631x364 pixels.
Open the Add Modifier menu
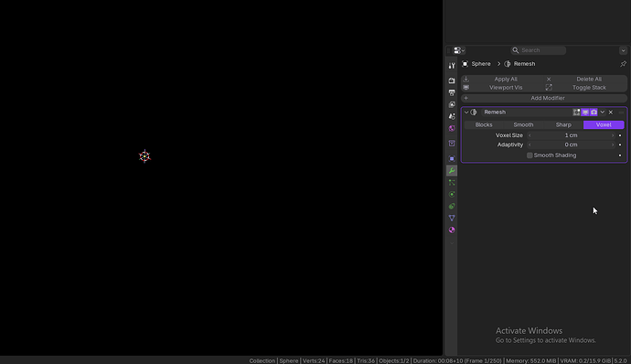544,98
